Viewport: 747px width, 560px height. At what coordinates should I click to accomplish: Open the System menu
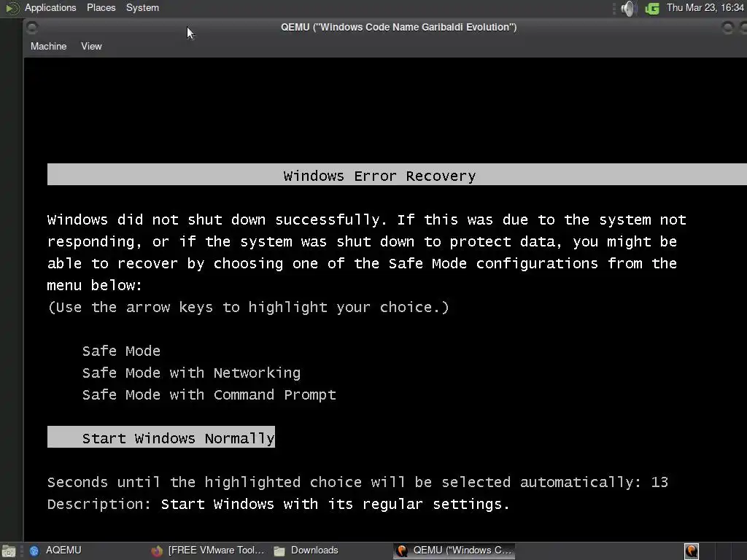[x=142, y=7]
